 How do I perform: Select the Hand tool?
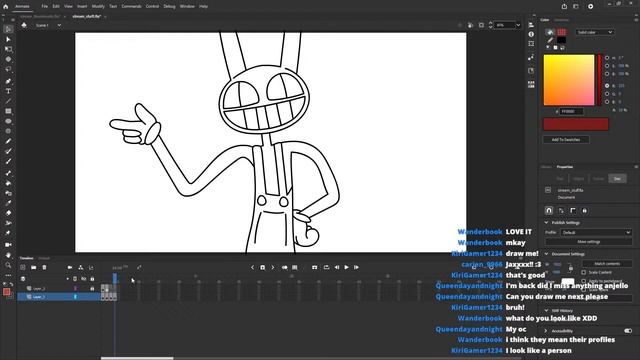tap(8, 255)
